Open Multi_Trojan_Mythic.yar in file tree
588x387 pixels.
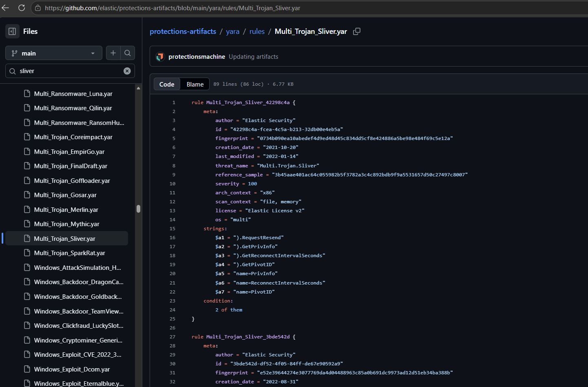tap(67, 224)
